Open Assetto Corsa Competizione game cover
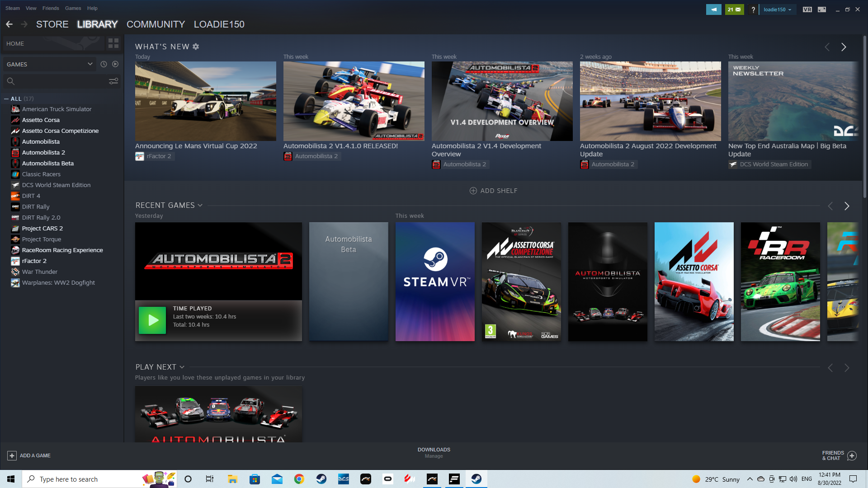This screenshot has width=868, height=488. [521, 282]
